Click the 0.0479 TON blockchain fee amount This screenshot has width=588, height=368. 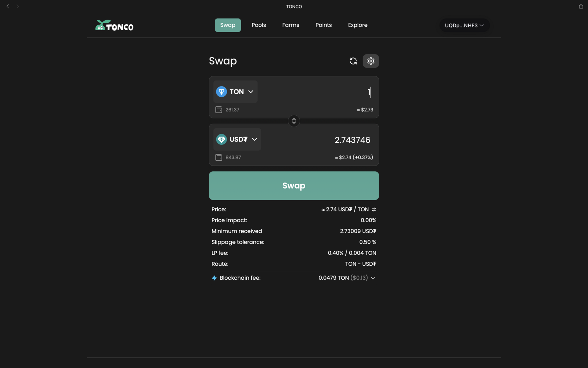[334, 278]
